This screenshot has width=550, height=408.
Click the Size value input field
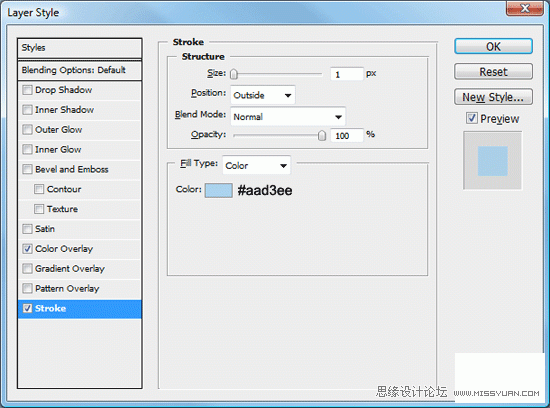tap(347, 74)
